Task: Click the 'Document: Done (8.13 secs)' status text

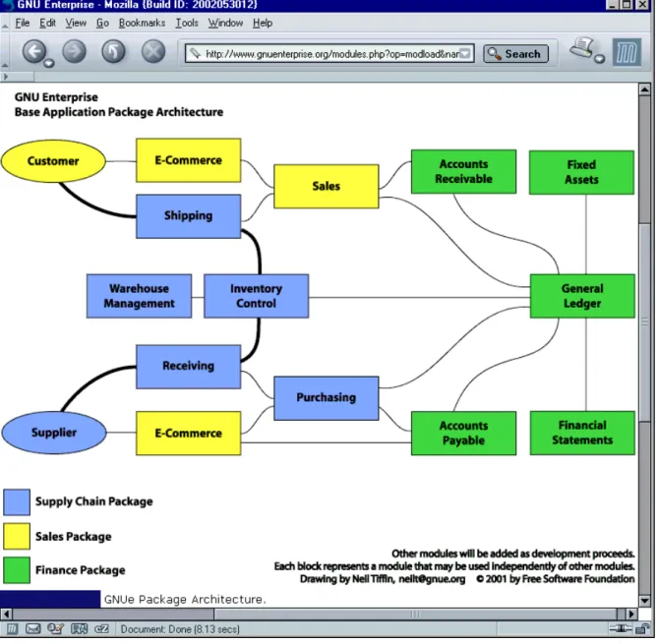Action: 180,629
